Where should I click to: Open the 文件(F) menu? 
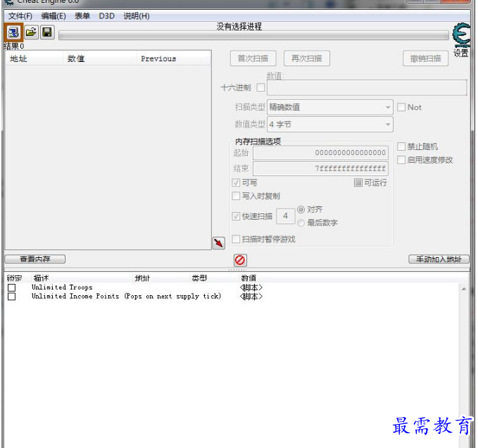(20, 16)
